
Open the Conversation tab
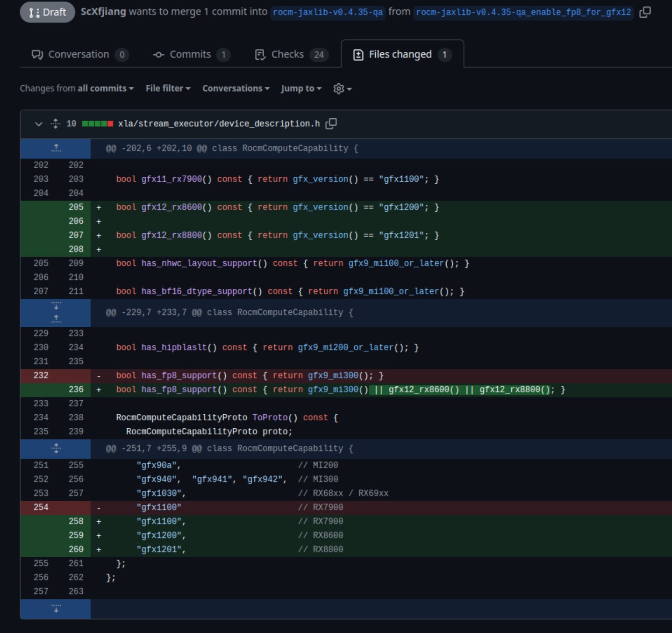pyautogui.click(x=79, y=54)
